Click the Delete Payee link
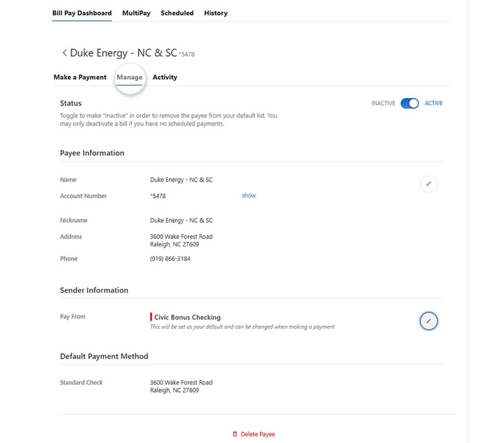Screen dimensions: 504x443 [x=258, y=434]
